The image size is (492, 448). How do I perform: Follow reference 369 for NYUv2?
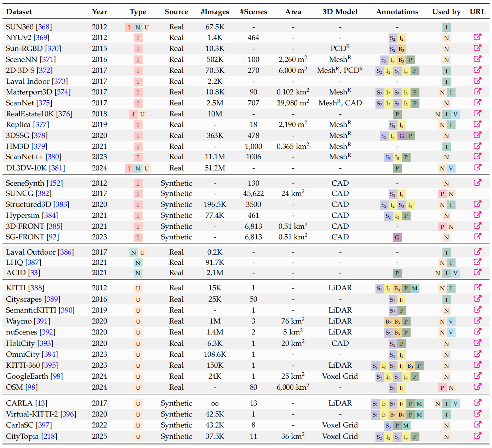[x=41, y=37]
